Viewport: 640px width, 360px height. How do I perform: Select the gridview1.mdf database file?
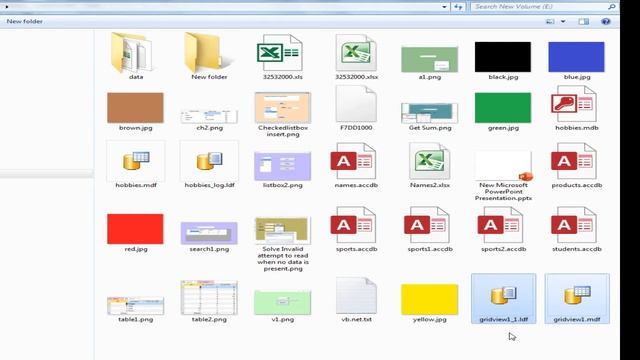pyautogui.click(x=577, y=298)
